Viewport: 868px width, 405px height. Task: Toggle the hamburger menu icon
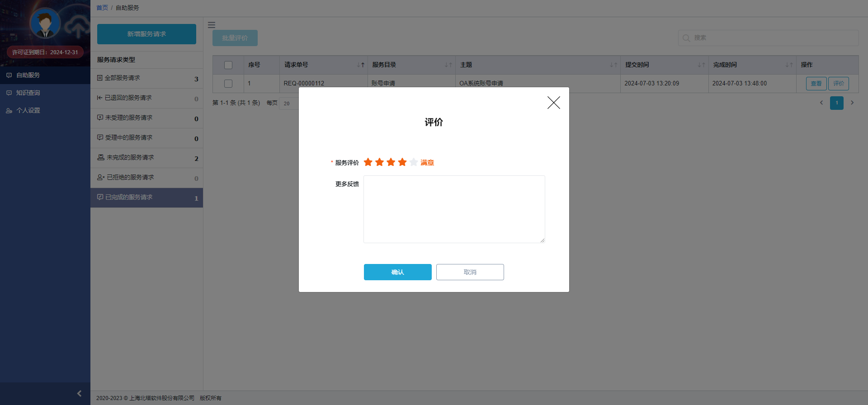point(212,25)
